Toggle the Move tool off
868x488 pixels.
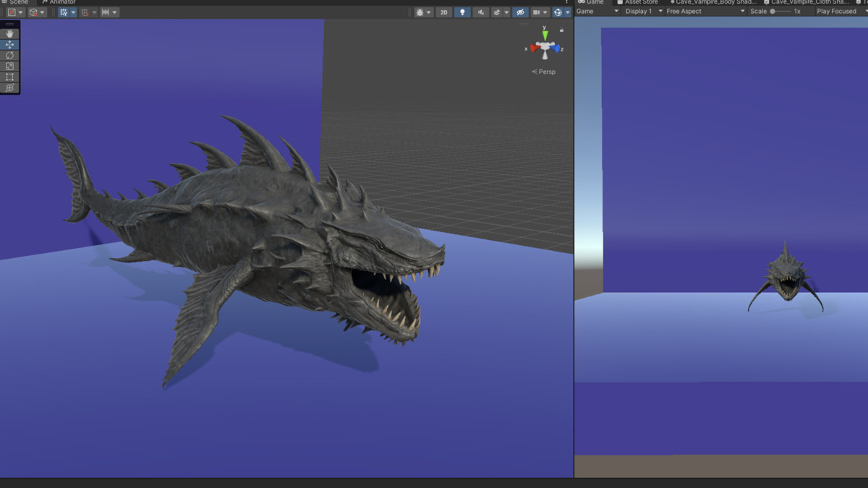[x=10, y=44]
